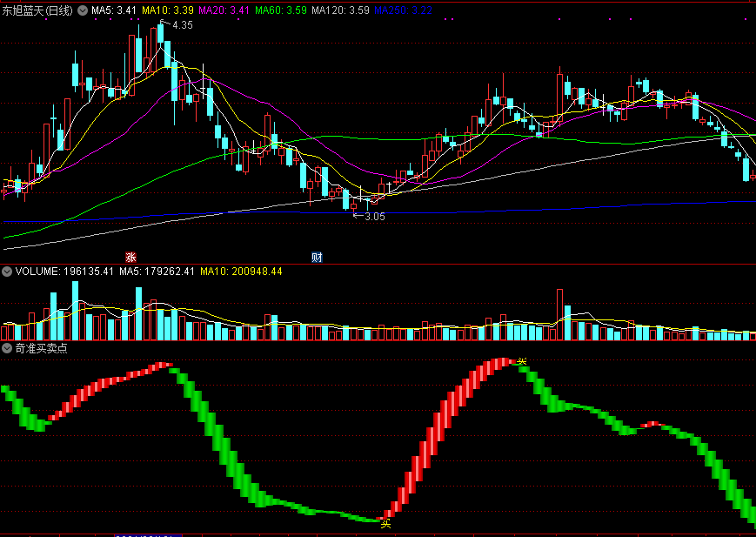Expand the main chart indicator dropdown arrow

click(83, 10)
